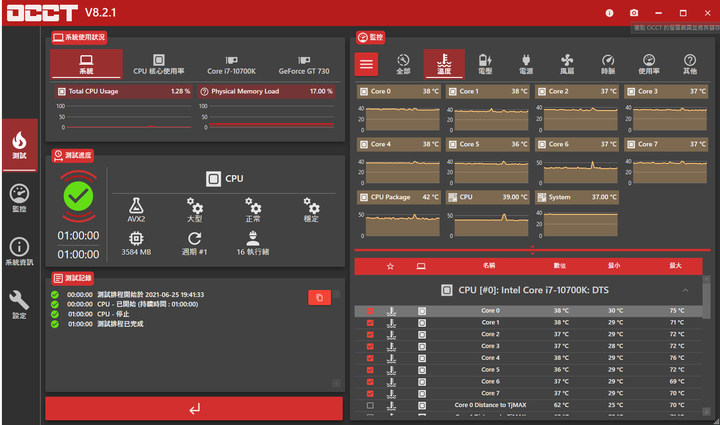Switch to 電壓 (Voltage) monitoring tab
720x425 pixels.
(x=485, y=64)
